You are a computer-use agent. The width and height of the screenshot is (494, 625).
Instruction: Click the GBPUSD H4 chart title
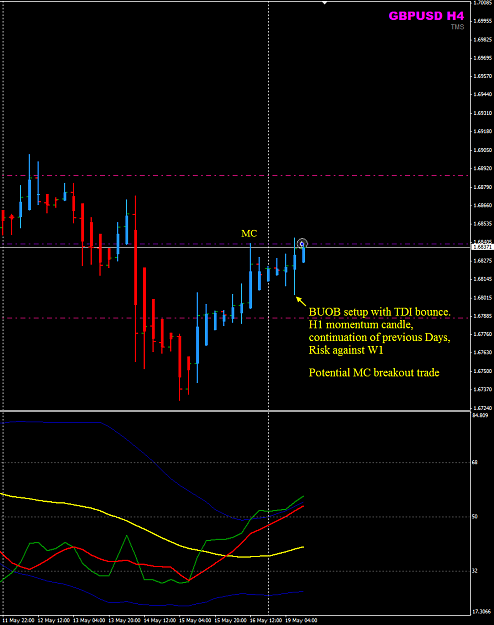click(x=426, y=16)
